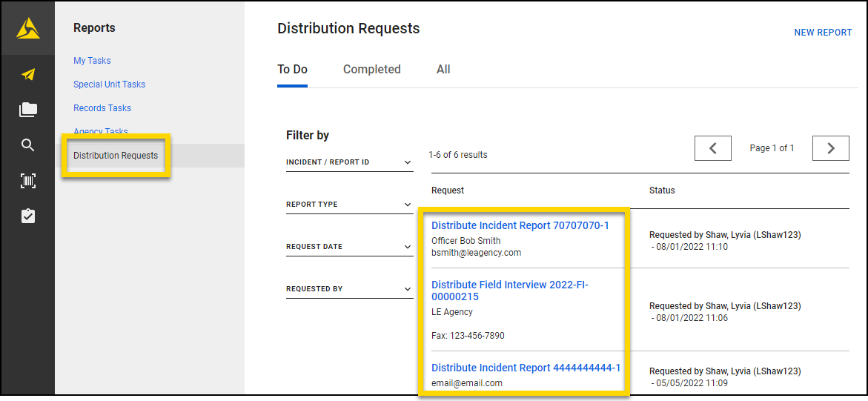This screenshot has width=868, height=401.
Task: Switch to the Completed tab
Action: [x=372, y=70]
